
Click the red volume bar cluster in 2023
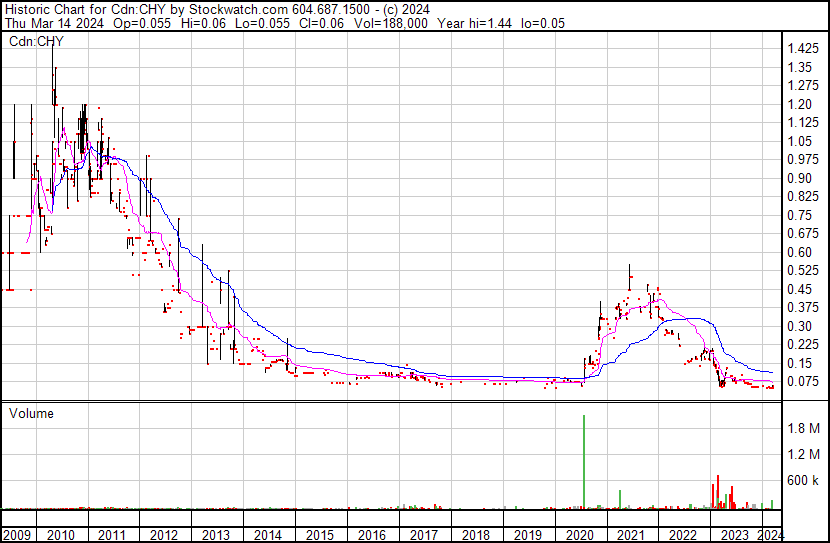(x=718, y=492)
